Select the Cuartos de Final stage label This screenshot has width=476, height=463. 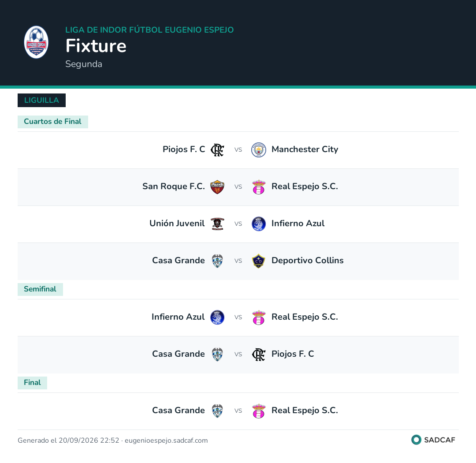[53, 122]
